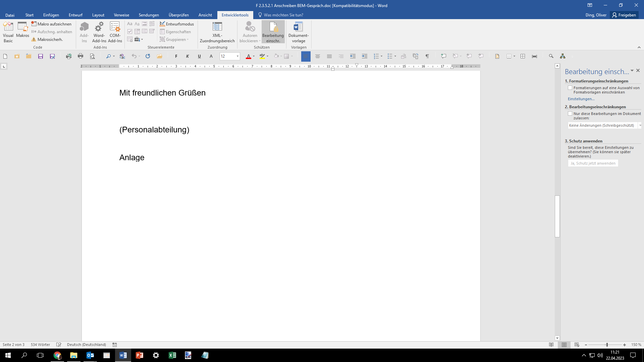Viewport: 644px width, 362px height.
Task: Select left text alignment
Action: (x=306, y=56)
